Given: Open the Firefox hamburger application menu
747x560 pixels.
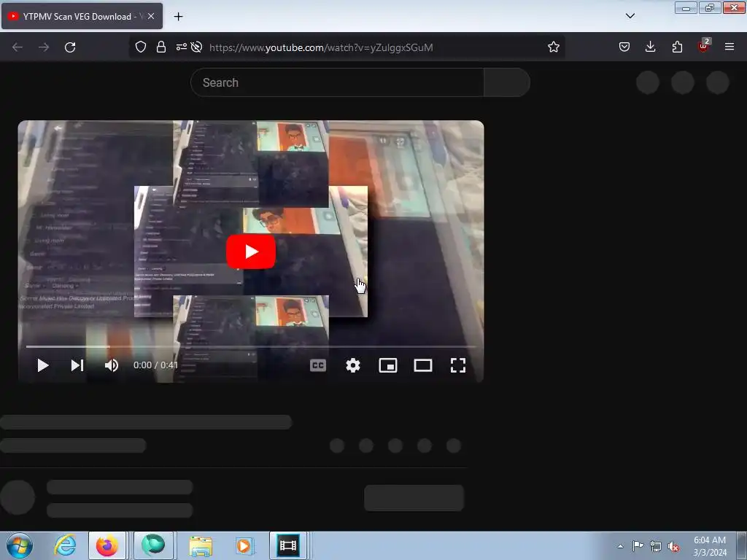Looking at the screenshot, I should (x=729, y=47).
